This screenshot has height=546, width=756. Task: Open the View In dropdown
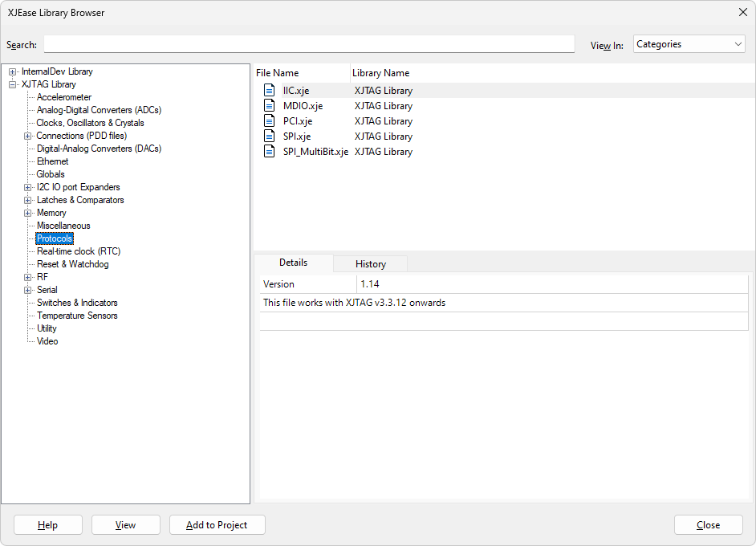[x=689, y=44]
